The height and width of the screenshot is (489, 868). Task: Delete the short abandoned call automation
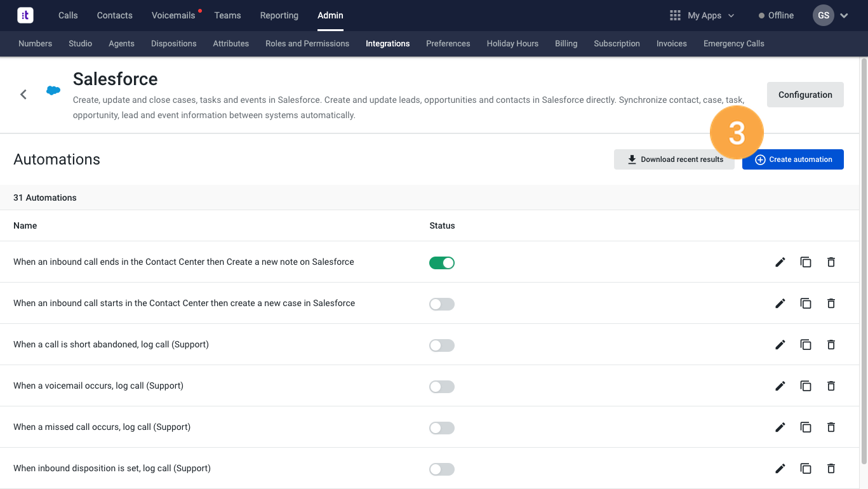(x=831, y=345)
